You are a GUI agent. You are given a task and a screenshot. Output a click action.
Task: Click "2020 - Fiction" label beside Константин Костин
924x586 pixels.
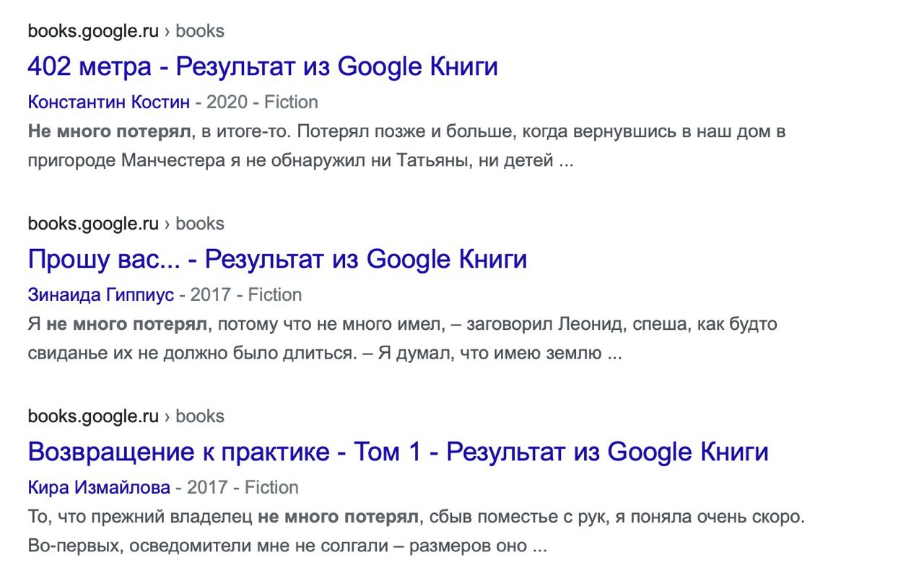tap(262, 102)
